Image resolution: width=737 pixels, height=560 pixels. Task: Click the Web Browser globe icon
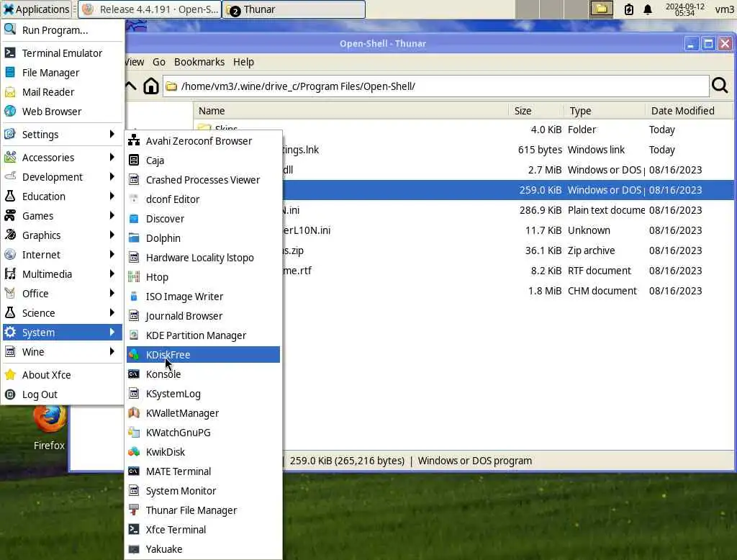(10, 111)
